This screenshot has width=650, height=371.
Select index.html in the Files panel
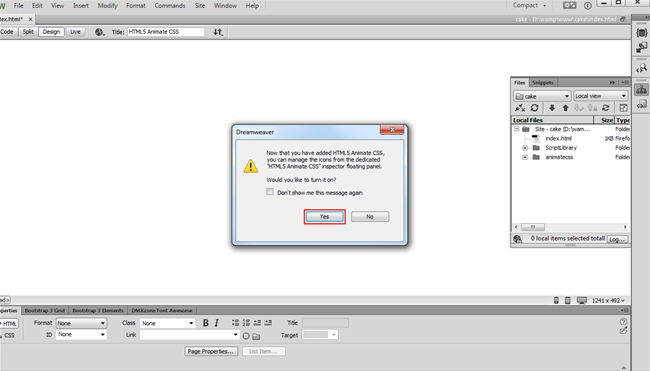pyautogui.click(x=558, y=138)
